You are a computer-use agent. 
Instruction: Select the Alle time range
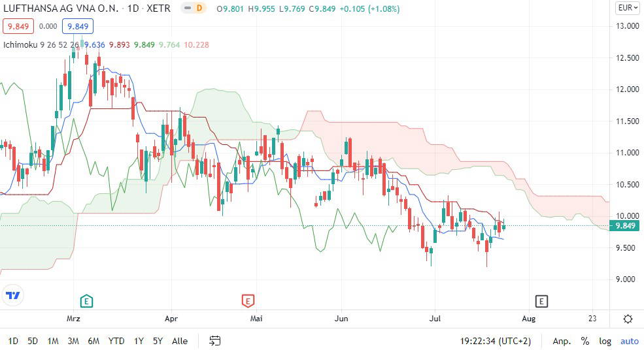(180, 341)
